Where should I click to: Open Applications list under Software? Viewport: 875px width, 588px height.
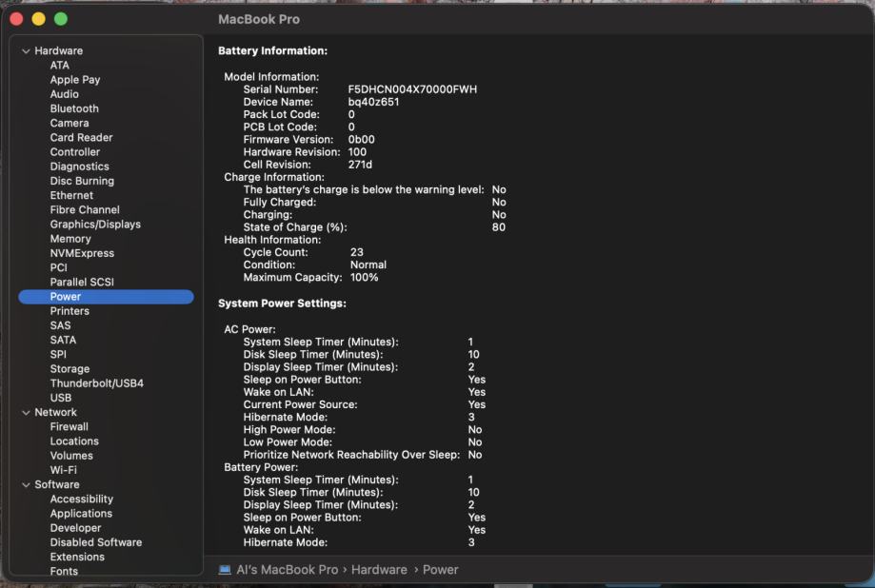pos(81,515)
